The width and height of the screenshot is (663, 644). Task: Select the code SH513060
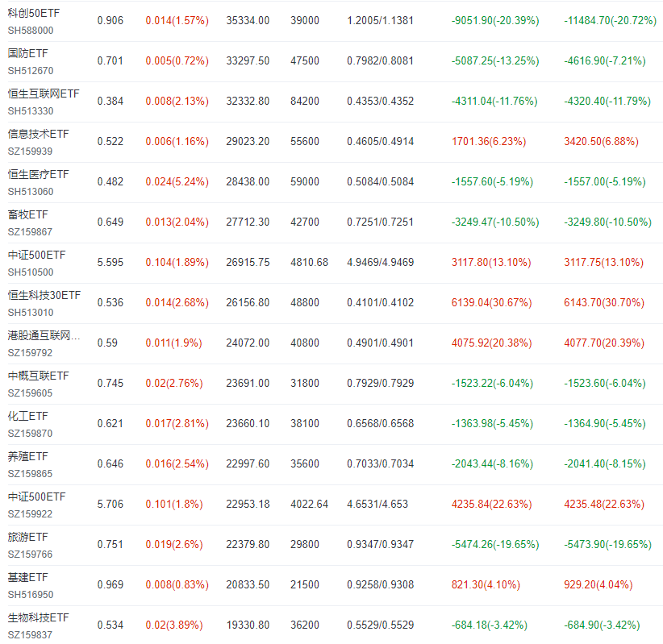pos(31,191)
